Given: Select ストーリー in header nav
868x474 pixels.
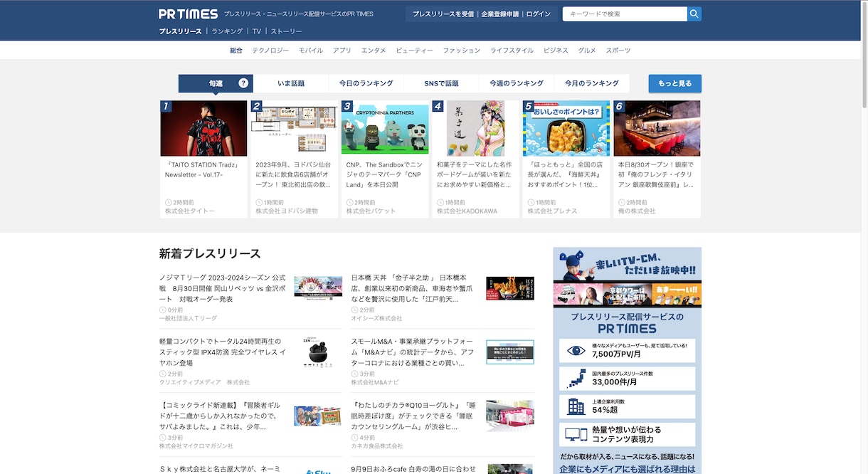Looking at the screenshot, I should 286,31.
